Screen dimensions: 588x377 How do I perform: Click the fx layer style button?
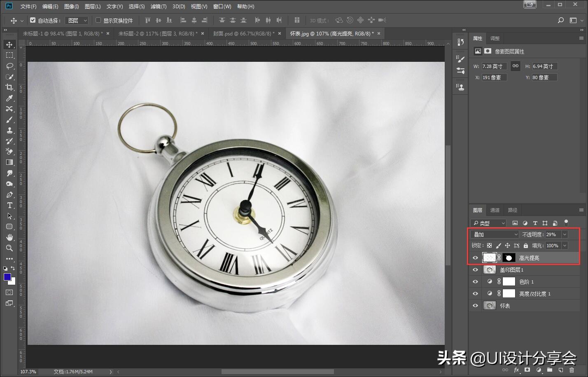point(516,370)
